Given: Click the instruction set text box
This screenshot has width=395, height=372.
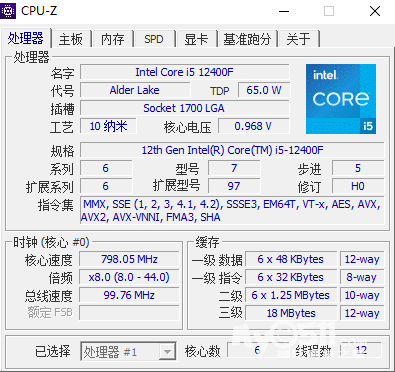Looking at the screenshot, I should (232, 210).
